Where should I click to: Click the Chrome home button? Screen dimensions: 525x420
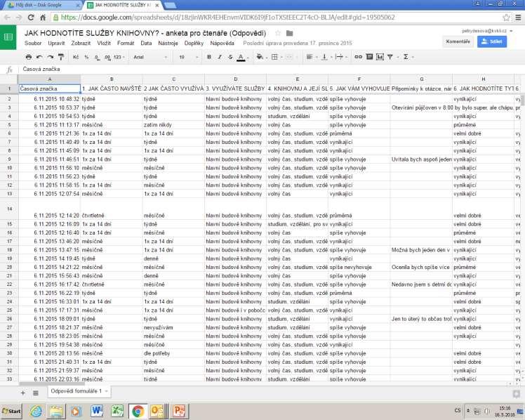[x=43, y=18]
